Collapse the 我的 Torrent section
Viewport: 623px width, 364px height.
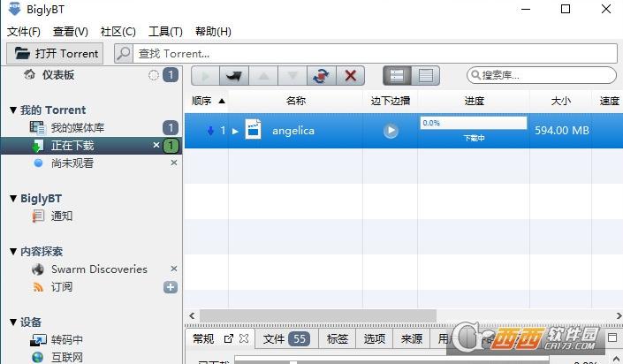tap(13, 110)
